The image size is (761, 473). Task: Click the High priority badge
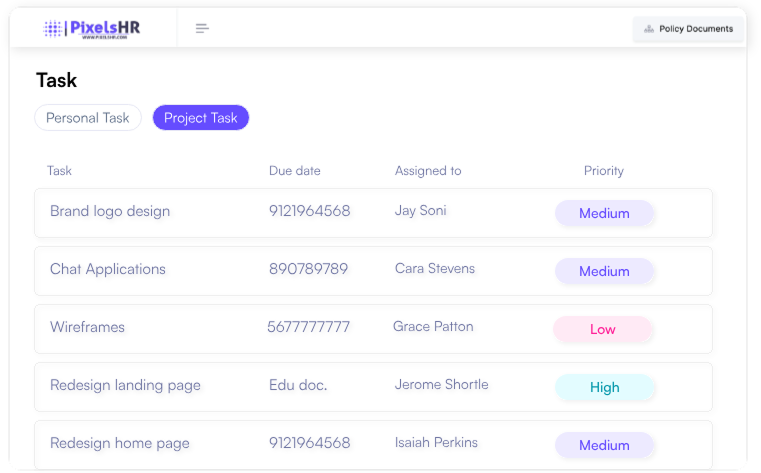click(604, 387)
